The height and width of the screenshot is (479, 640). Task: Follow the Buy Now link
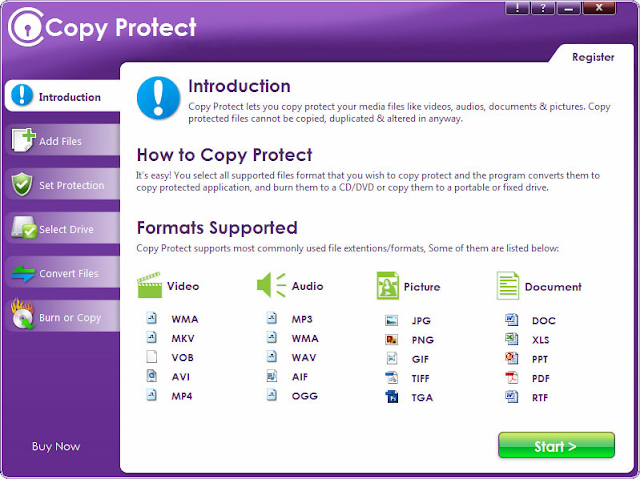click(x=56, y=446)
